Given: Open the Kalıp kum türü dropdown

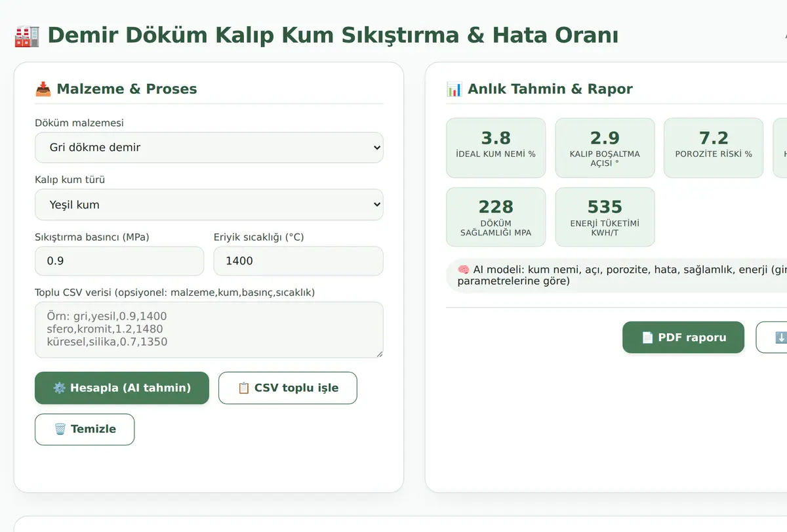Looking at the screenshot, I should pos(209,205).
